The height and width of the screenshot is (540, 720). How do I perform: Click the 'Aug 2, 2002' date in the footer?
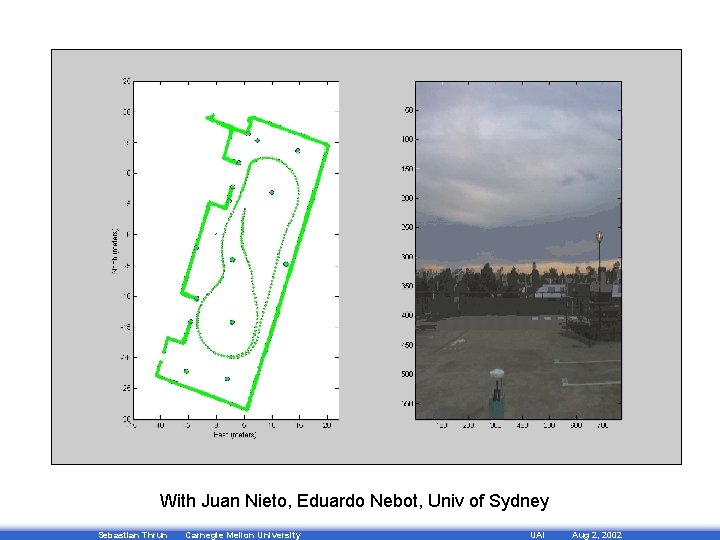(x=596, y=535)
